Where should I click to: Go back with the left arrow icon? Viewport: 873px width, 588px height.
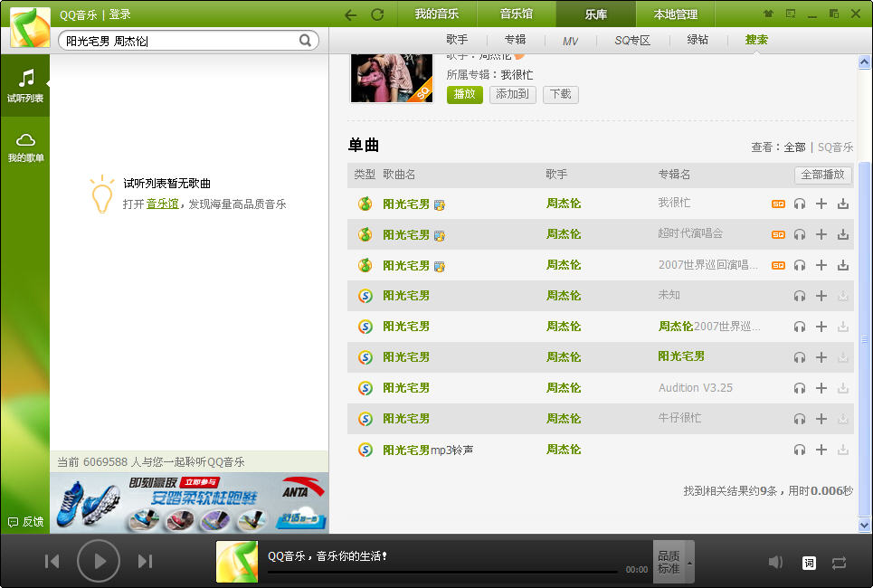pos(351,14)
